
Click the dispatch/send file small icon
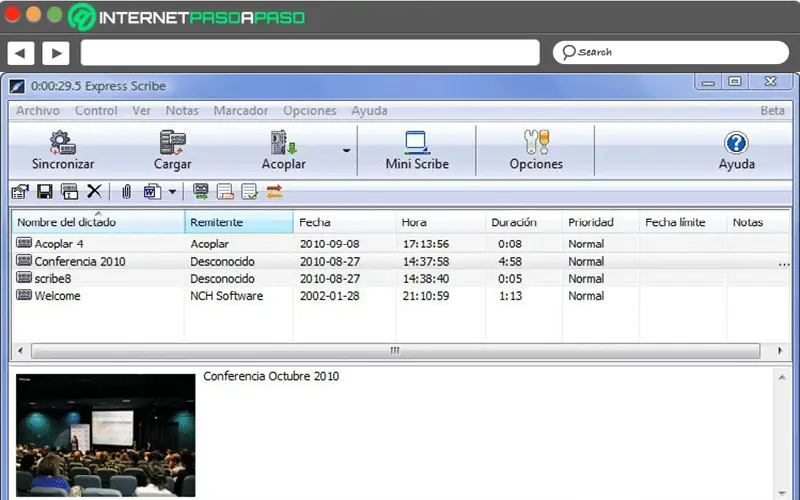(20, 192)
